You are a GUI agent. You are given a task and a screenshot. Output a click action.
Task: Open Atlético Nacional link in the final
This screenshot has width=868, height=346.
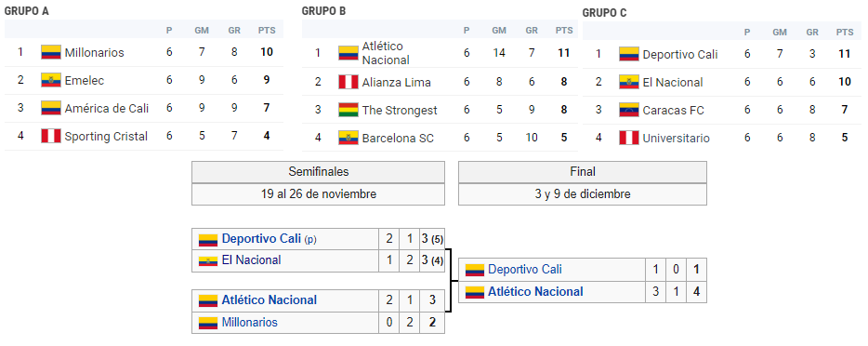click(x=535, y=292)
